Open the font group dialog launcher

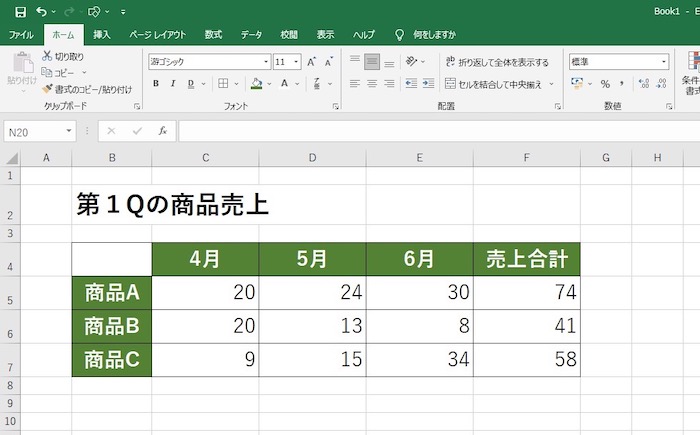(336, 106)
